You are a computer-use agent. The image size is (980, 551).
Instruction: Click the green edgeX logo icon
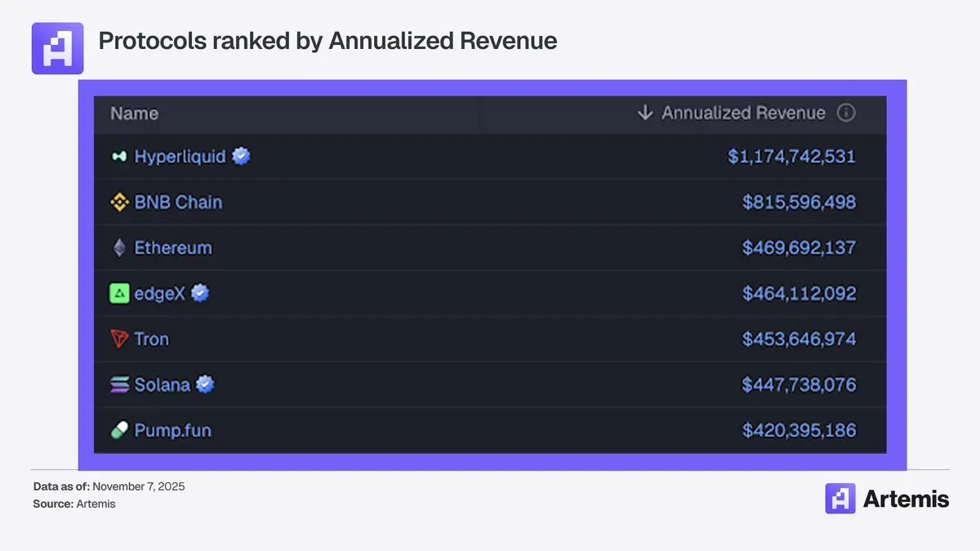pyautogui.click(x=119, y=294)
